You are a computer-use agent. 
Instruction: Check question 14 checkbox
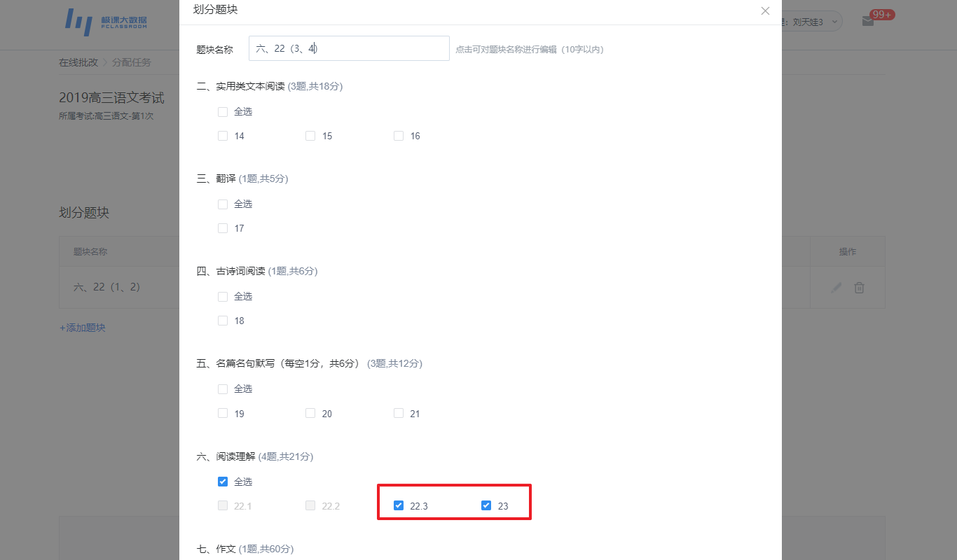coord(223,136)
